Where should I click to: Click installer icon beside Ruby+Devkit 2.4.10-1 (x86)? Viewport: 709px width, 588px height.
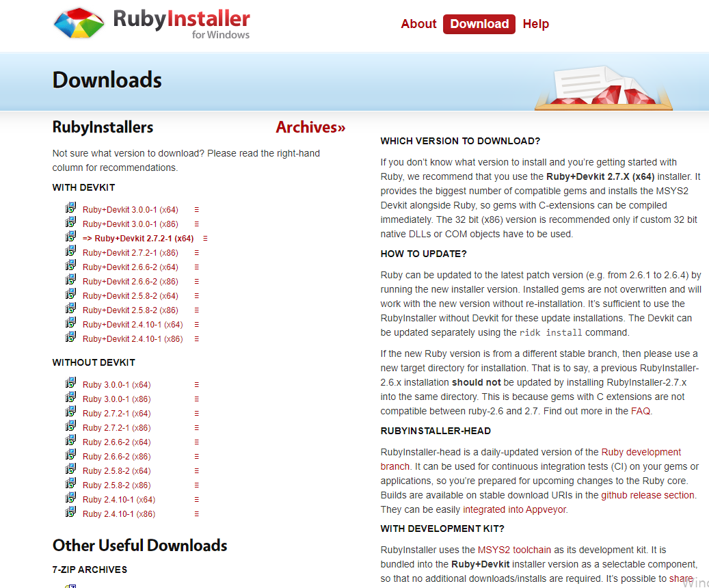click(70, 337)
